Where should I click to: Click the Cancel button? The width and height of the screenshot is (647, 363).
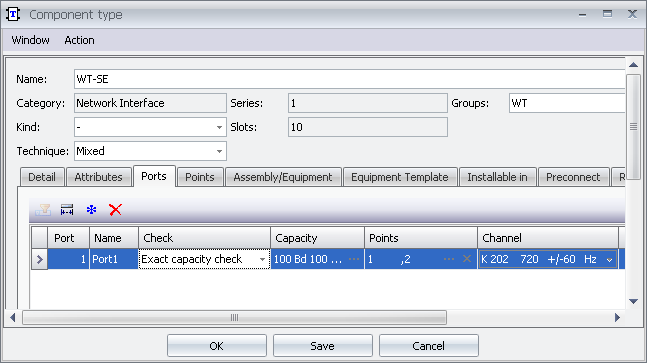(x=429, y=346)
